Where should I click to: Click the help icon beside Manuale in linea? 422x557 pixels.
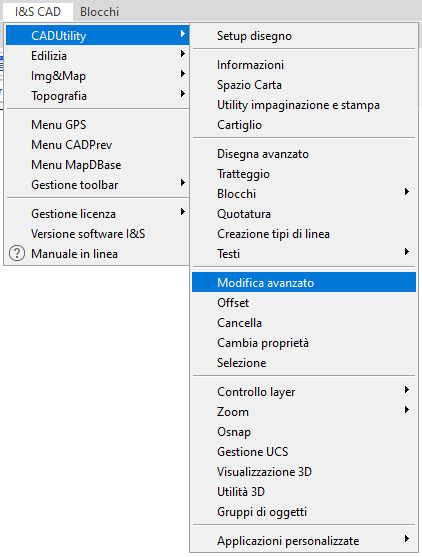click(x=17, y=254)
